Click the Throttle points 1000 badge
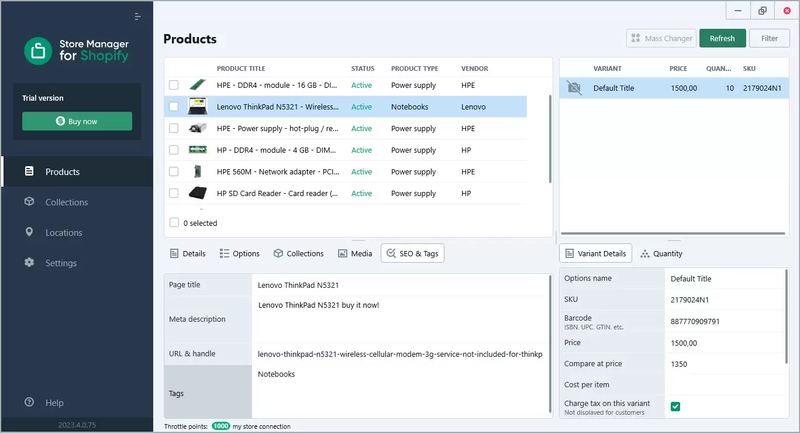Screen dimensions: 800x433 click(221, 426)
